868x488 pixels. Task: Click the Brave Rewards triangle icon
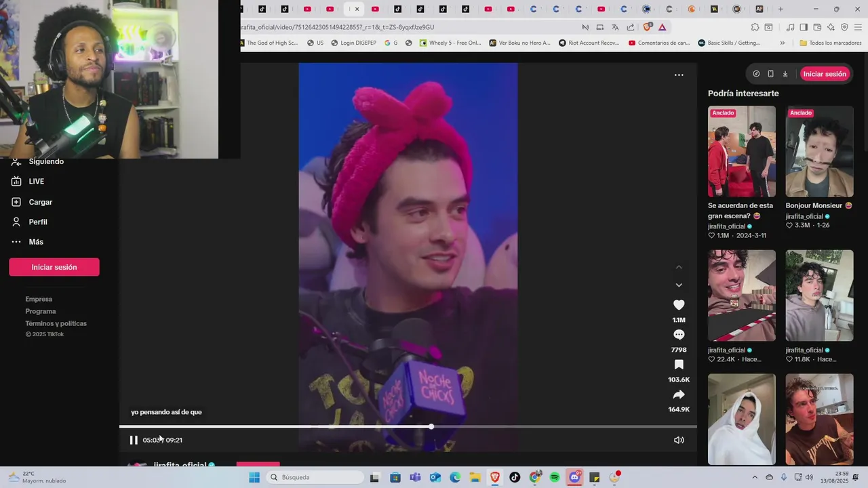662,27
